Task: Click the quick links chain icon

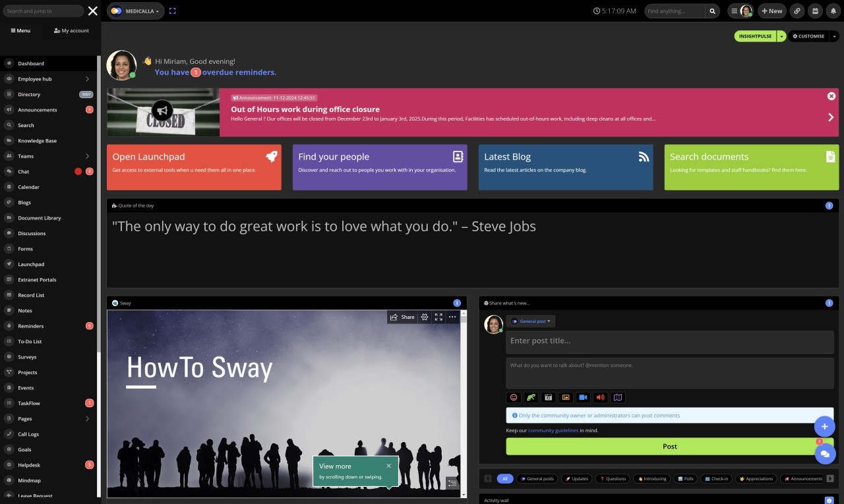Action: tap(797, 11)
